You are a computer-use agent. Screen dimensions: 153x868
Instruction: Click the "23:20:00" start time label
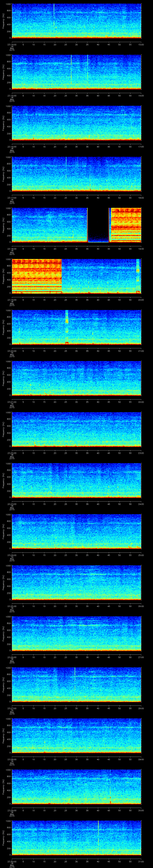[x=12, y=351]
